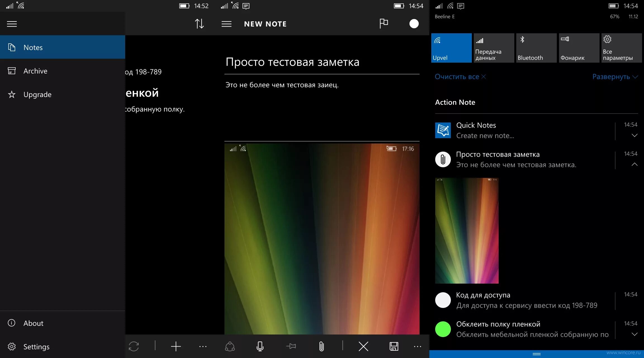Click the microphone voice input icon
This screenshot has height=358, width=644.
260,347
